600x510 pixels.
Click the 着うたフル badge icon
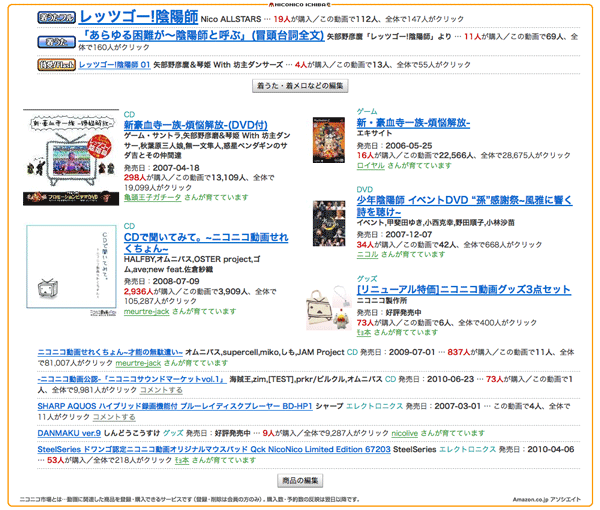(56, 18)
